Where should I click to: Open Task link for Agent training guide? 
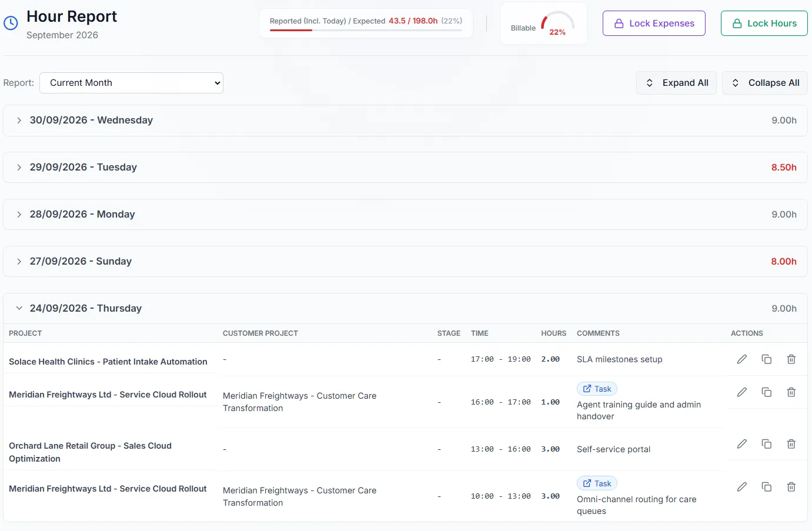tap(597, 389)
